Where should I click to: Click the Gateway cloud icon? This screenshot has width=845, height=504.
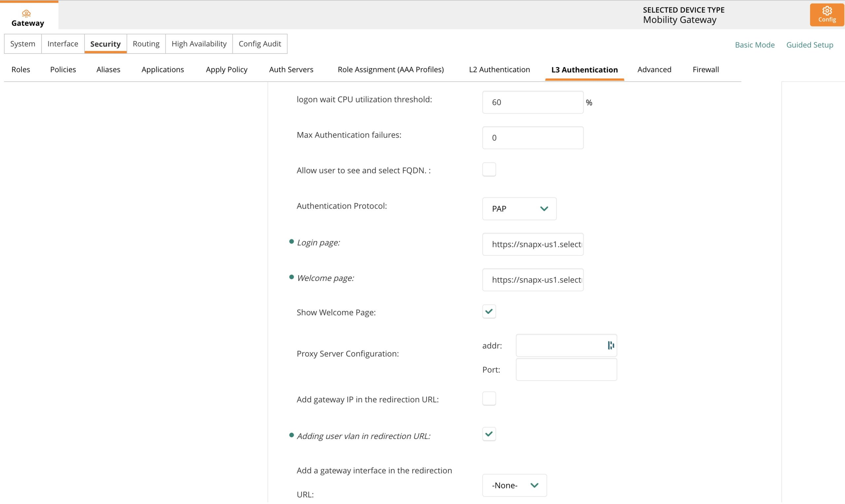pyautogui.click(x=26, y=14)
